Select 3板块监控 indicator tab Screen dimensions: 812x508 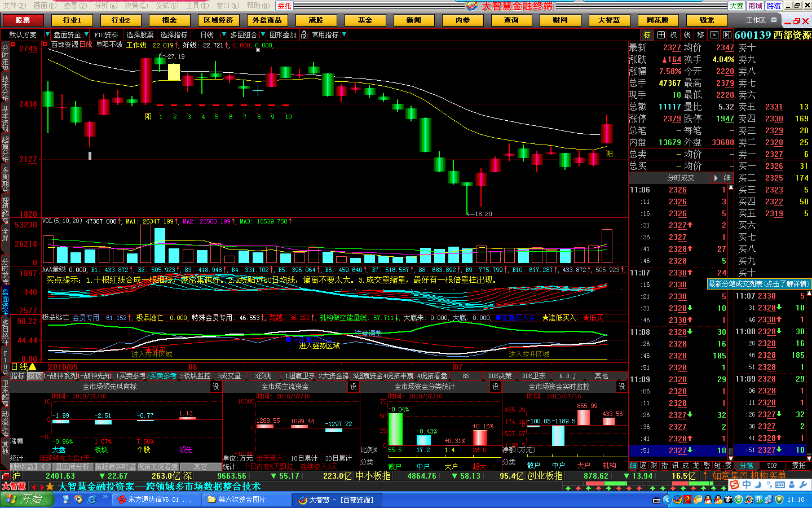click(195, 376)
